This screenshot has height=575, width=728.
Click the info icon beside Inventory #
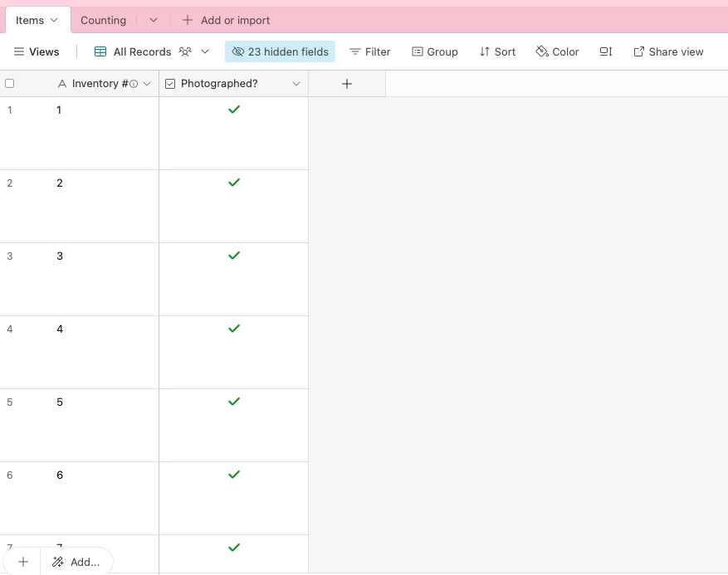tap(134, 84)
